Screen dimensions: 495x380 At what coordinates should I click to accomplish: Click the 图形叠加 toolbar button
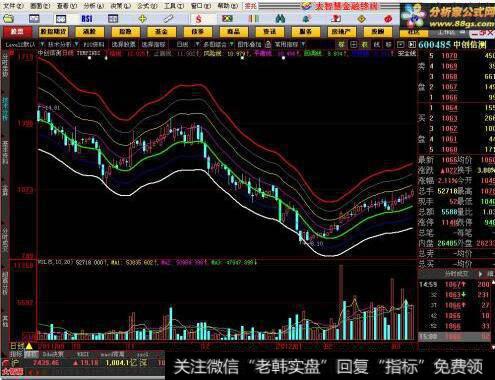pos(249,44)
